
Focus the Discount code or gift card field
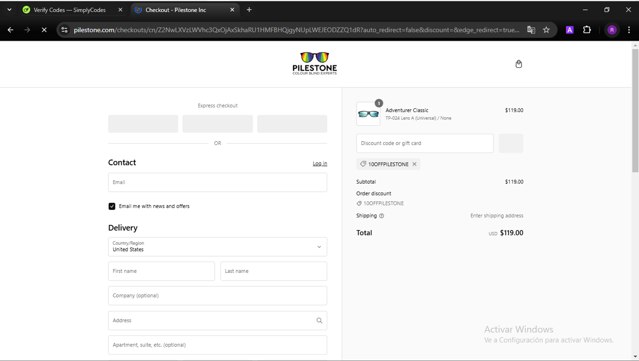pos(425,143)
